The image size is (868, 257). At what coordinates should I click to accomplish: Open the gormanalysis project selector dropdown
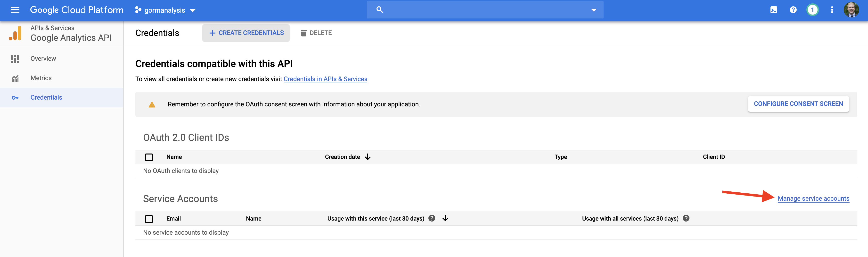pyautogui.click(x=165, y=10)
